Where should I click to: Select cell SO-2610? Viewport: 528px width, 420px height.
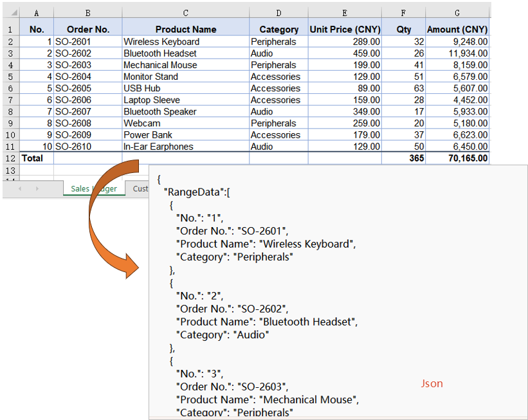coord(88,147)
